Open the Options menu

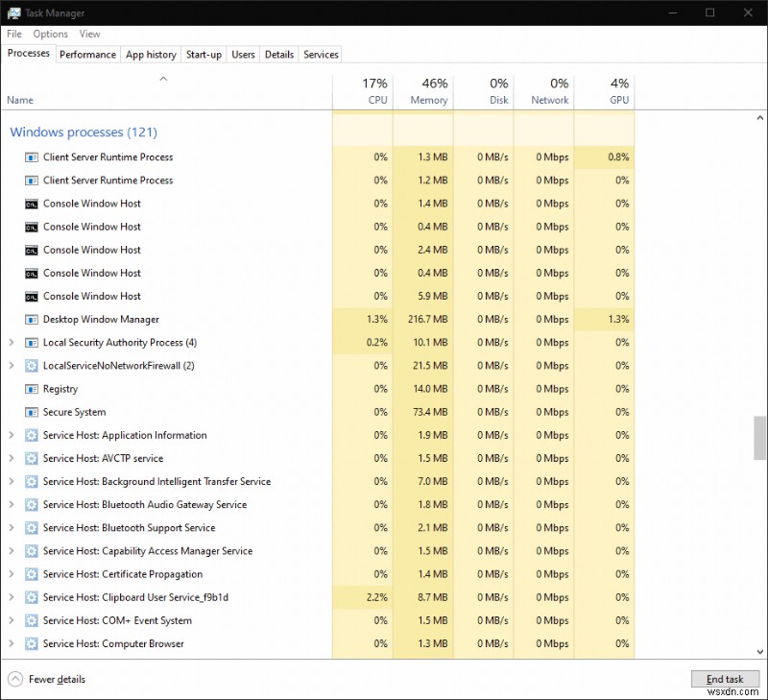pos(50,34)
